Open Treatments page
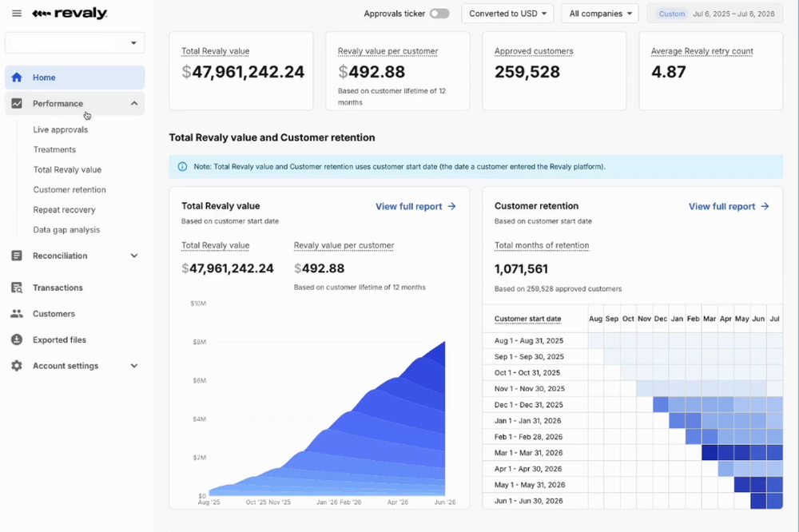 pyautogui.click(x=54, y=150)
